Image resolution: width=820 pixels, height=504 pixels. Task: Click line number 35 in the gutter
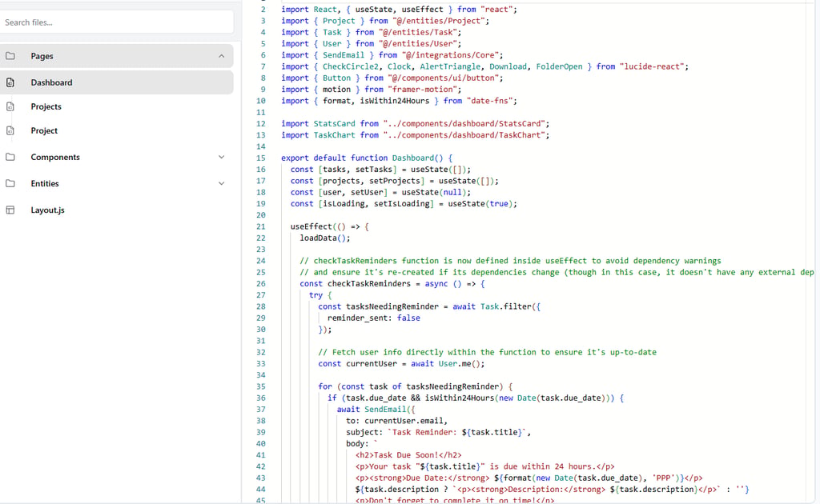[x=261, y=386]
